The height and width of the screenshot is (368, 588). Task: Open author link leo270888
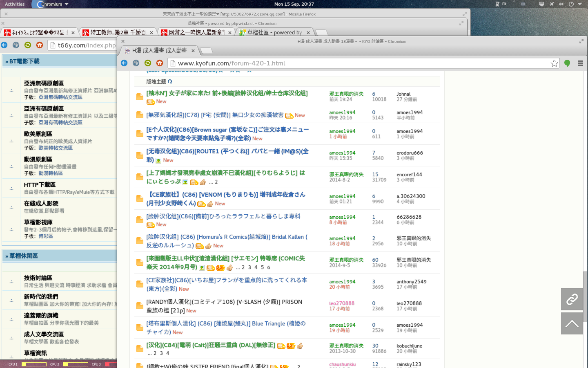pos(342,303)
